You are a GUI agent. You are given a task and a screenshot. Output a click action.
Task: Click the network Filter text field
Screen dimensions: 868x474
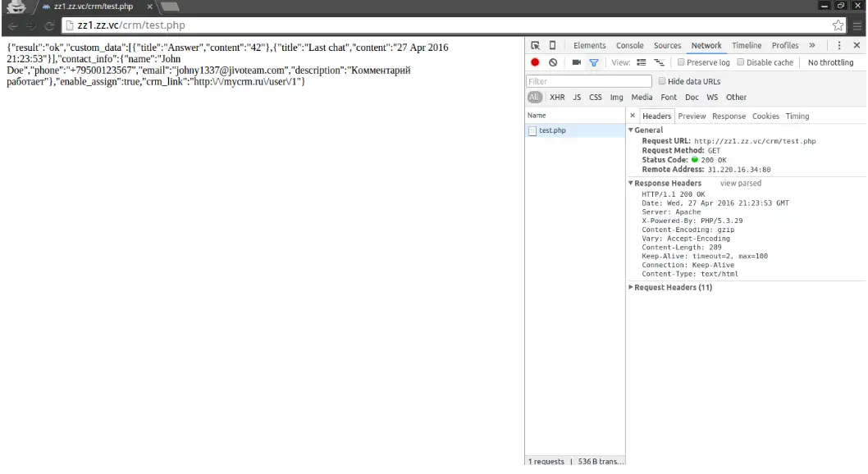pos(587,81)
